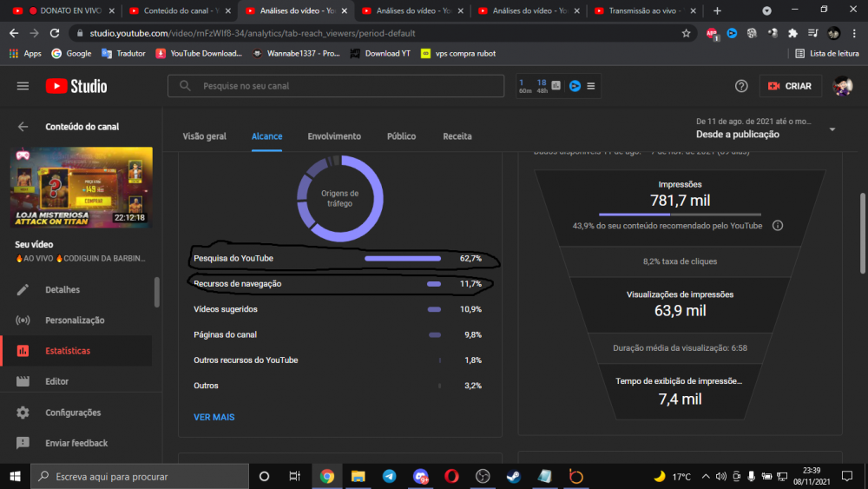Open the account avatar menu
This screenshot has width=868, height=489.
[842, 86]
